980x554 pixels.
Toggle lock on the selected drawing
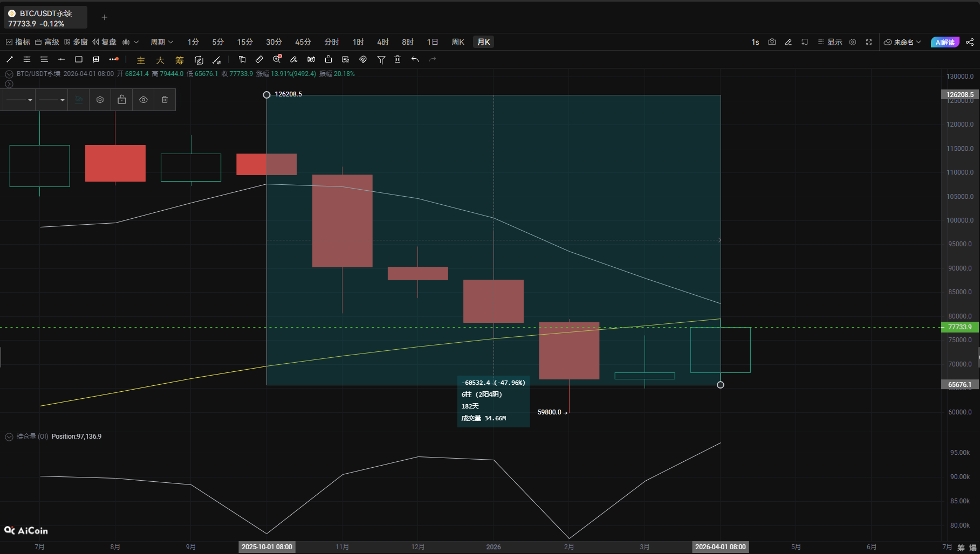tap(122, 100)
